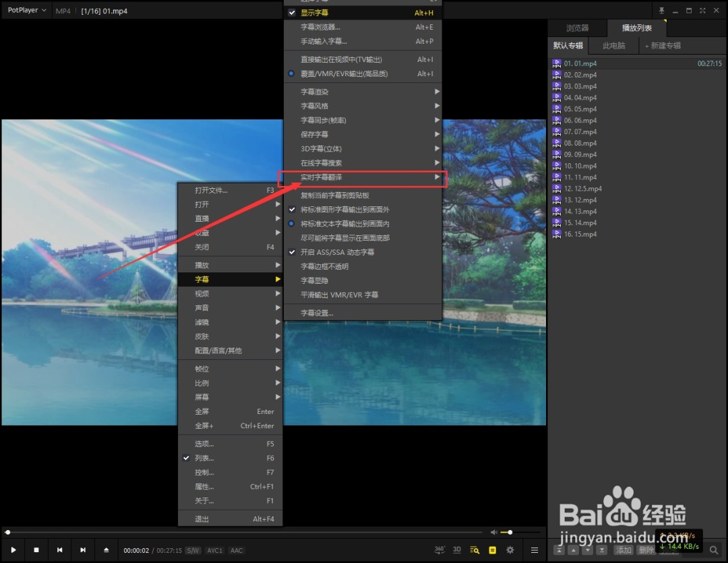Screen dimensions: 728x563
Task: Skip to the next file in playlist
Action: 83,550
